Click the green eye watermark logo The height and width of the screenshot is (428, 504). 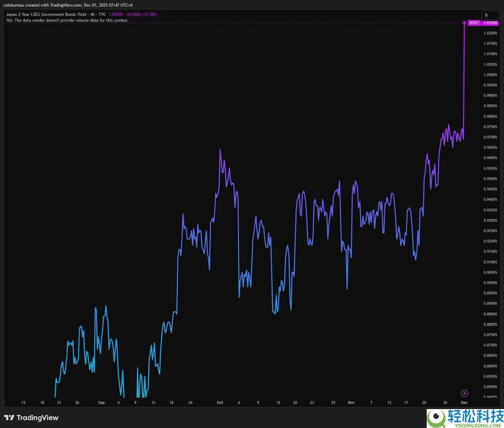click(x=436, y=417)
